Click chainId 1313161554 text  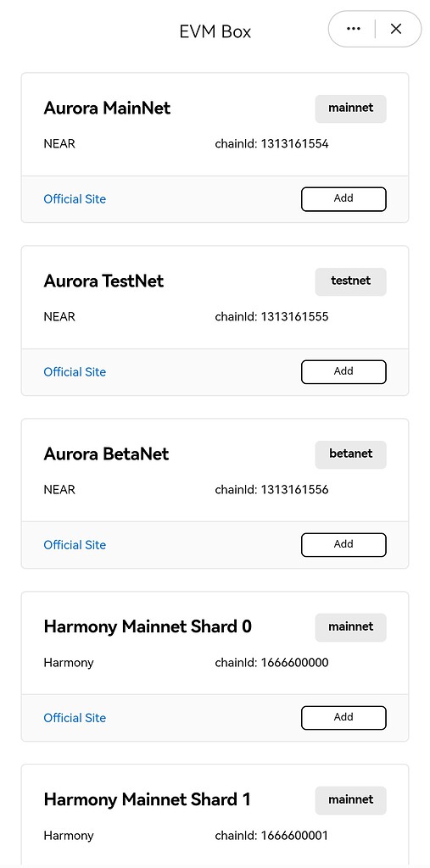coord(271,144)
